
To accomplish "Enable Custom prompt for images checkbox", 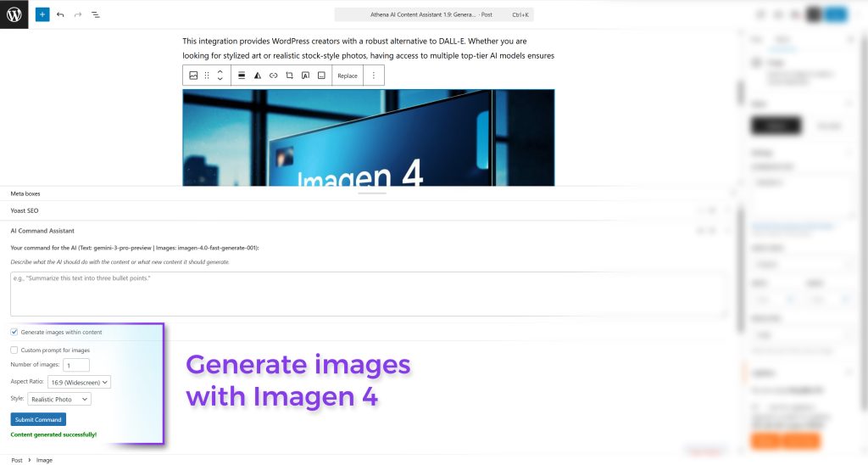I will (14, 350).
